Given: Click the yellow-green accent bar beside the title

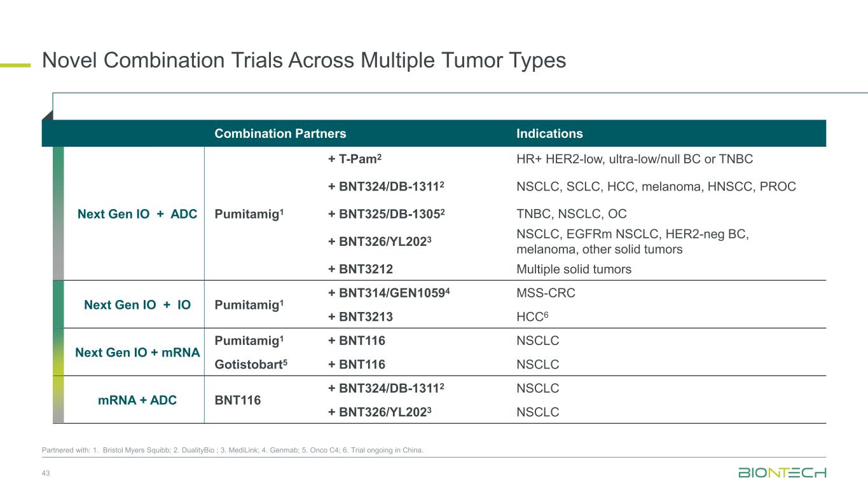Looking at the screenshot, I should (15, 64).
